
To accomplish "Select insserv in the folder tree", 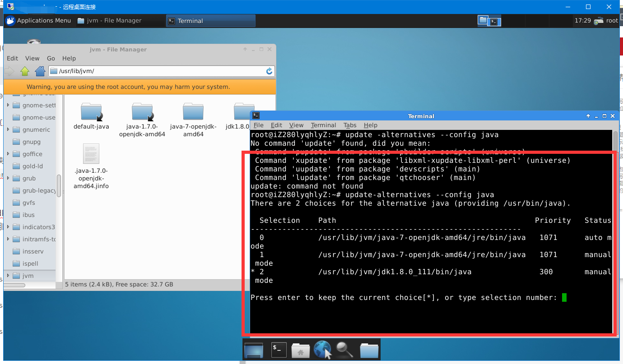I will (28, 251).
